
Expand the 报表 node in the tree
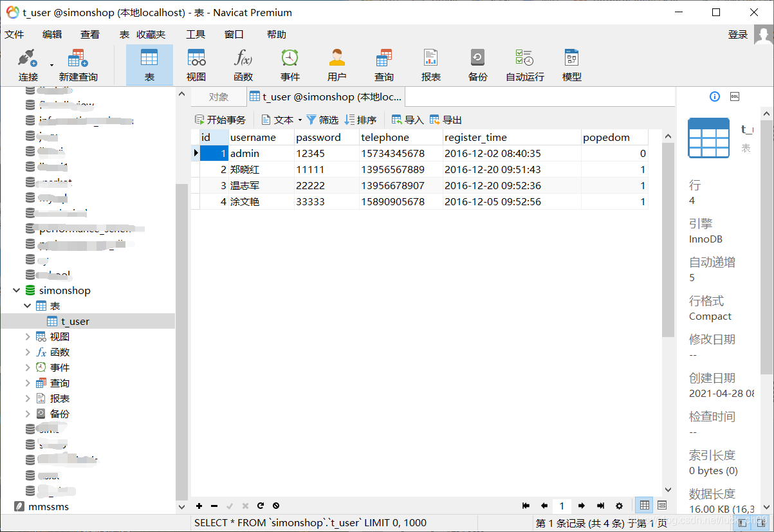tap(28, 399)
